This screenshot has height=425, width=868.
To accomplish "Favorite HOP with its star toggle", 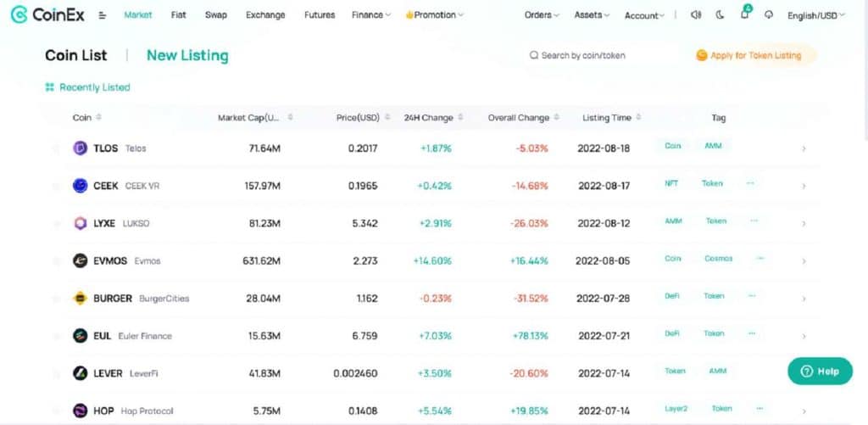I will coord(56,411).
